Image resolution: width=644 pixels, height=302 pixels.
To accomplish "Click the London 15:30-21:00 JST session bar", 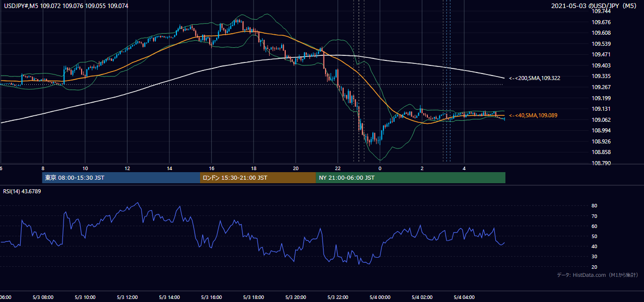I will pyautogui.click(x=258, y=178).
